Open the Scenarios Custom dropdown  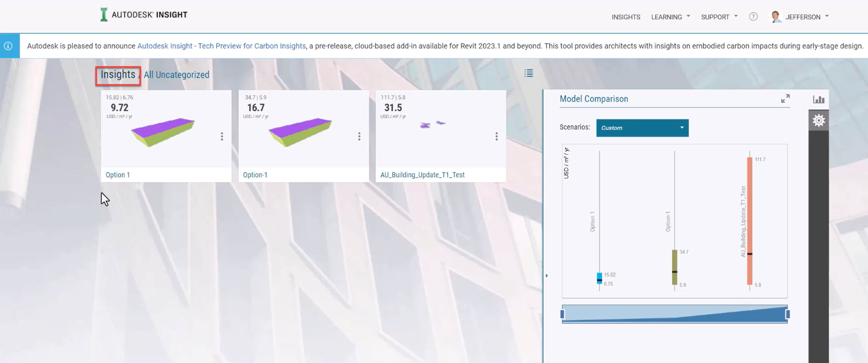tap(642, 128)
